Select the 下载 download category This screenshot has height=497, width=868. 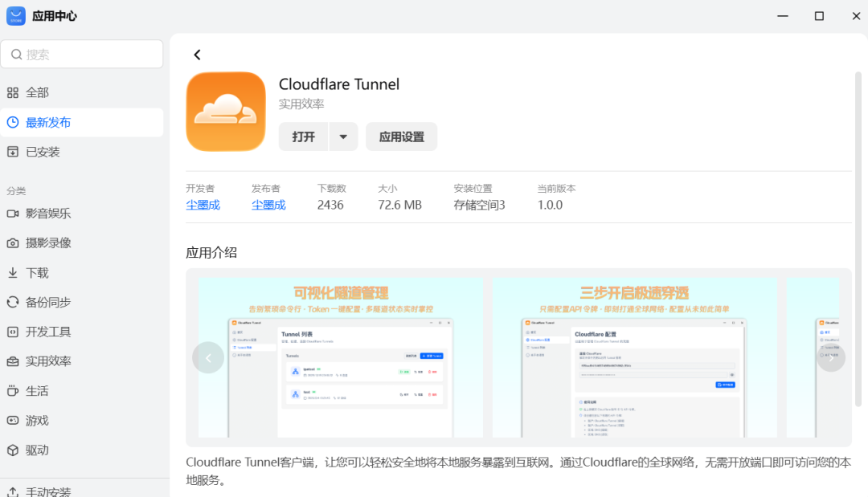click(x=37, y=273)
